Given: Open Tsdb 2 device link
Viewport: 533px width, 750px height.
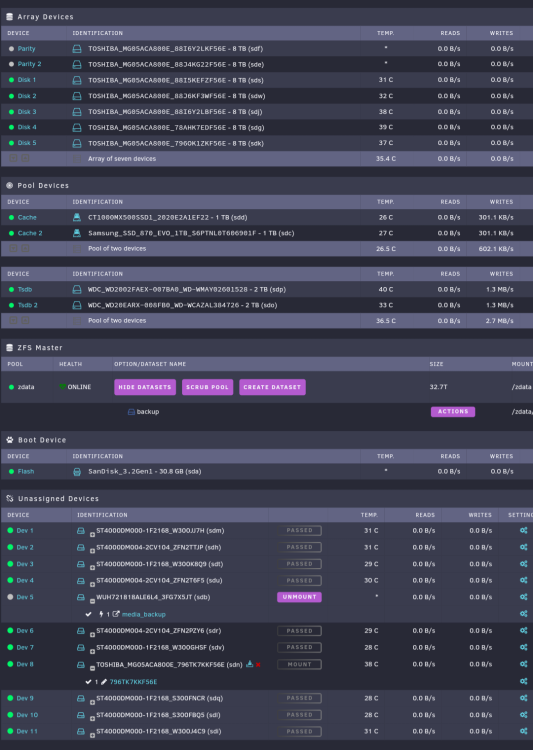Looking at the screenshot, I should 28,305.
